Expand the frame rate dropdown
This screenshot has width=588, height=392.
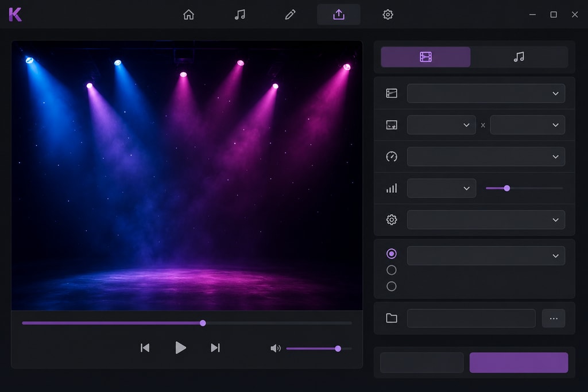tap(486, 157)
